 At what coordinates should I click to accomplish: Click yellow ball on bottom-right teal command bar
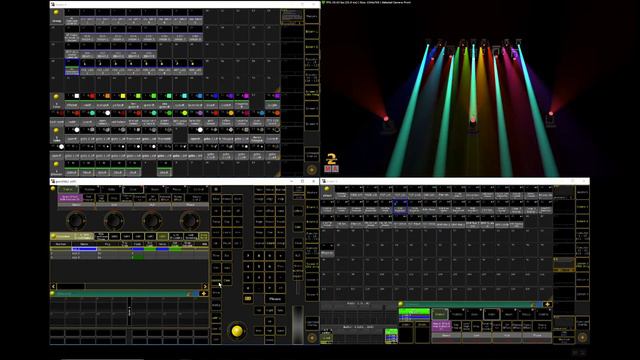401,304
